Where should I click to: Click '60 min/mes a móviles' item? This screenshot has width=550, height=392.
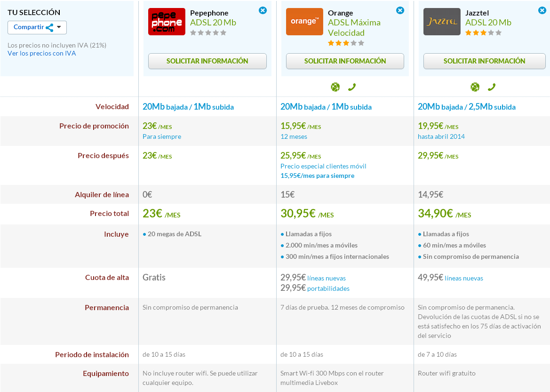tap(454, 245)
